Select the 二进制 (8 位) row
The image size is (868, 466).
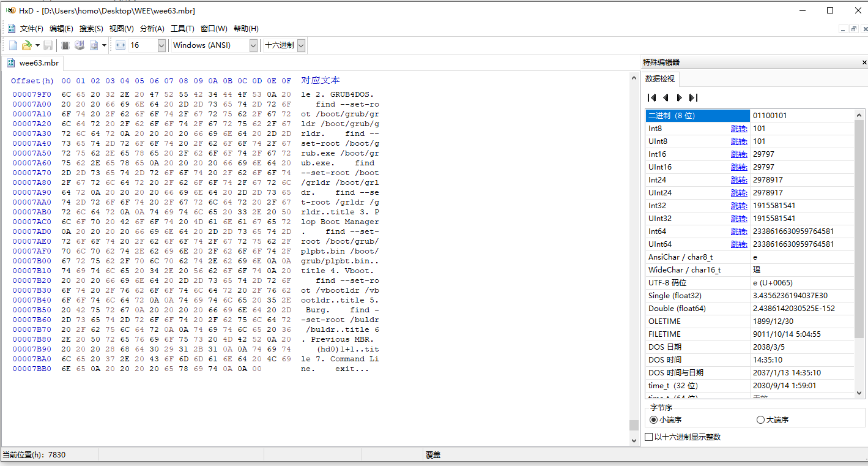tap(749, 116)
